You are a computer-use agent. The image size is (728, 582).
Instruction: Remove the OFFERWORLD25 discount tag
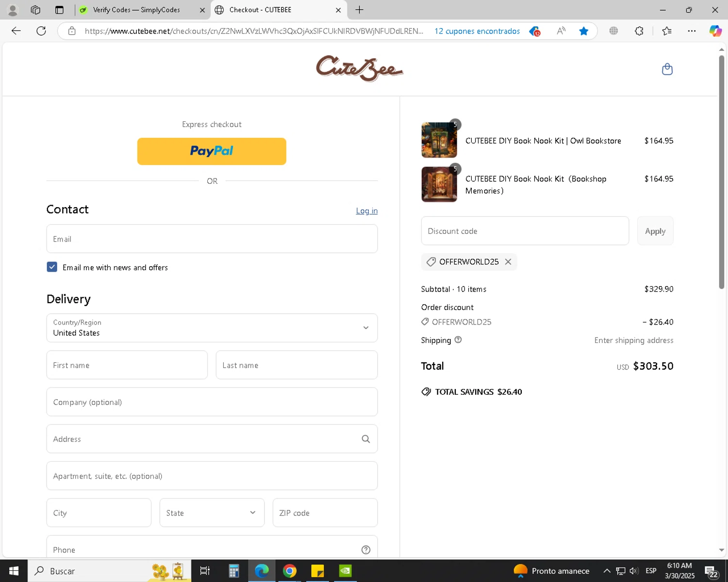coord(508,262)
